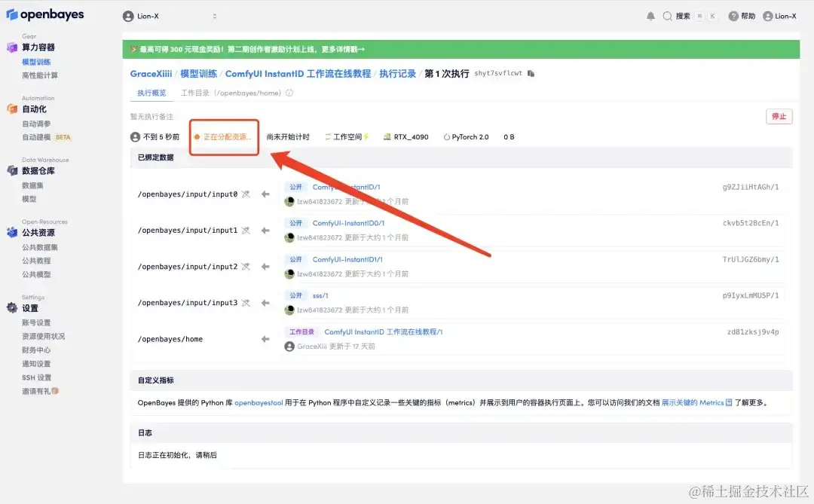Open 公共教程 in the sidebar
Viewport: 814px width, 504px height.
[x=36, y=261]
